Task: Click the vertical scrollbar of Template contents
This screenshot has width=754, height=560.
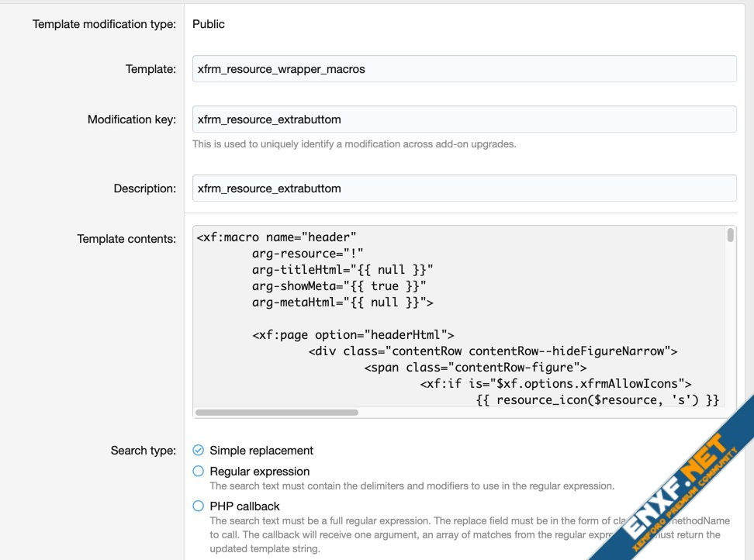Action: 731,235
